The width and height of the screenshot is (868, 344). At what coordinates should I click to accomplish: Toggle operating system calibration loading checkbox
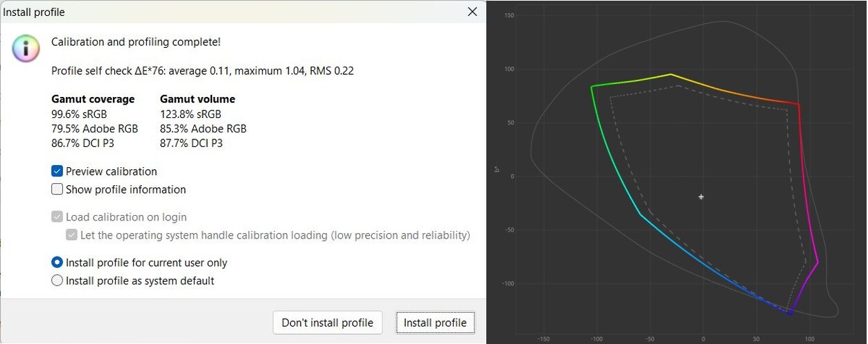[72, 235]
